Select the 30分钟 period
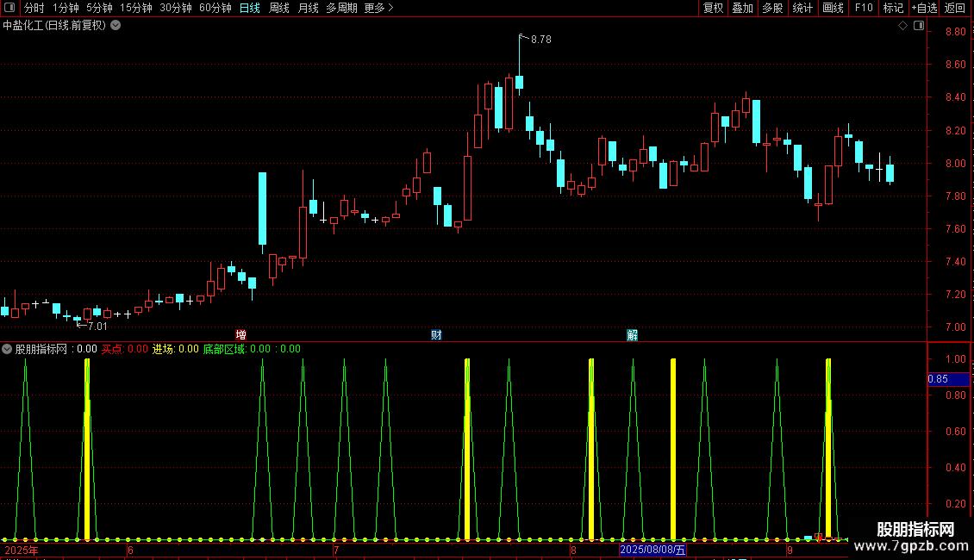 (x=176, y=8)
